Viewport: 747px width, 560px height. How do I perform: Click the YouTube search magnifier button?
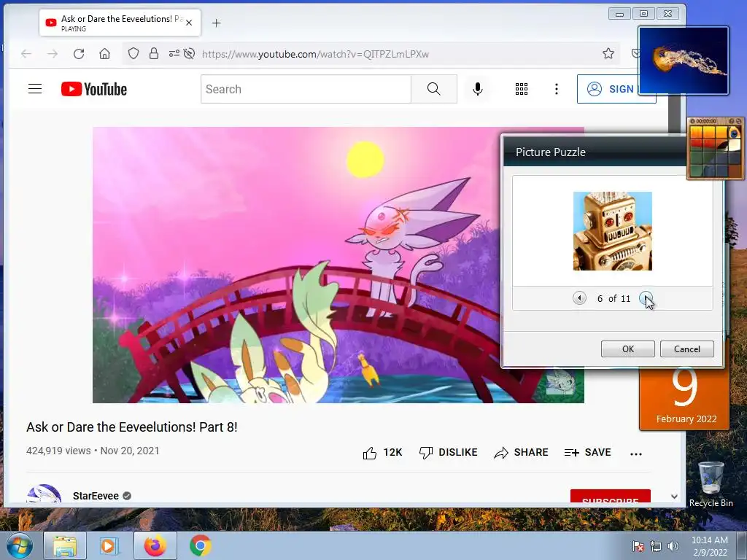click(x=433, y=89)
